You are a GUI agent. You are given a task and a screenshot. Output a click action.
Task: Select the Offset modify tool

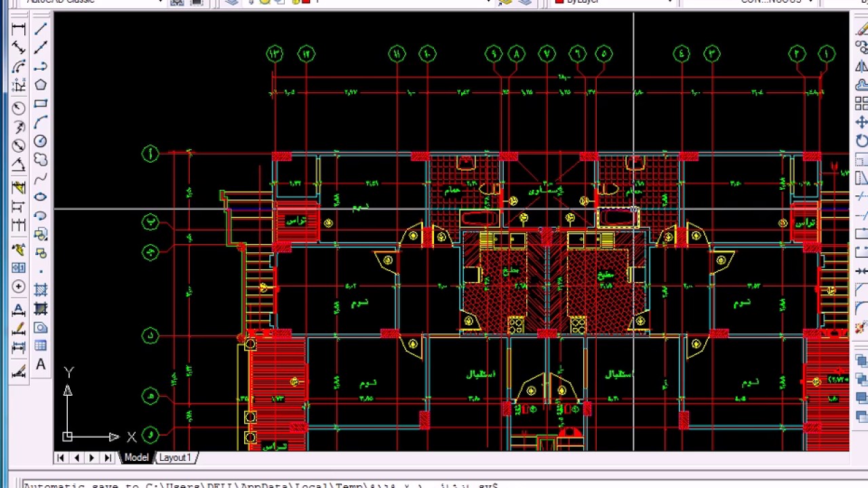point(861,85)
